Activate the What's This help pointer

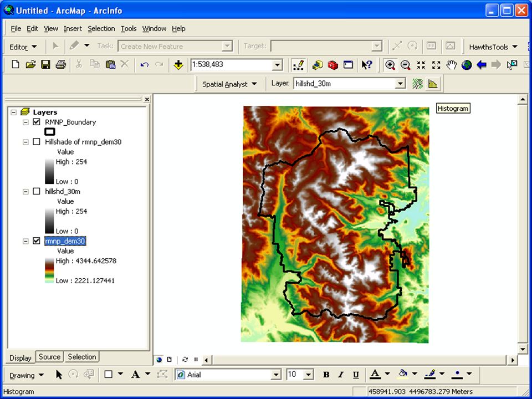point(367,65)
